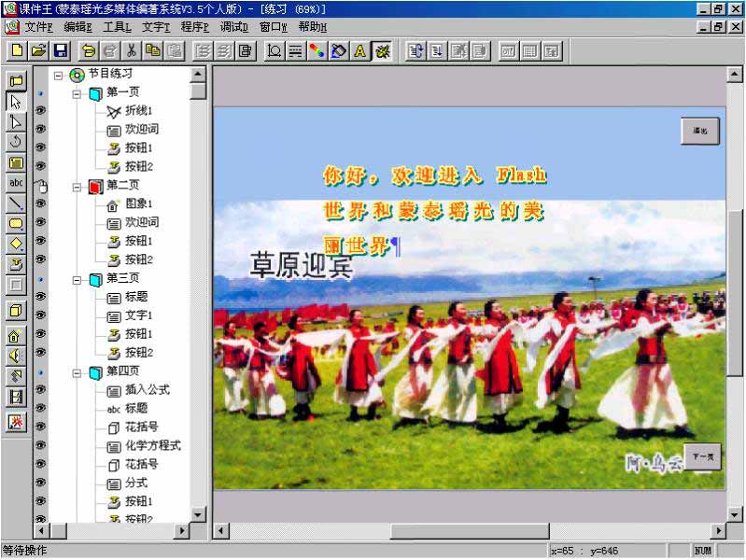Viewport: 746px width, 560px height.
Task: Click the line style toolbar icon
Action: pos(295,50)
